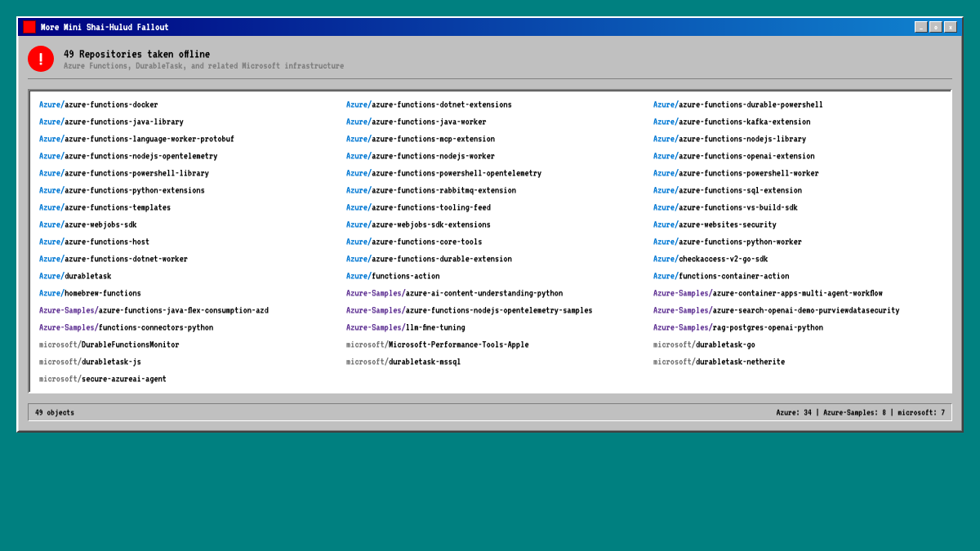This screenshot has width=980, height=551.
Task: Click Azure/azure-functions-nodejs-library
Action: click(729, 139)
